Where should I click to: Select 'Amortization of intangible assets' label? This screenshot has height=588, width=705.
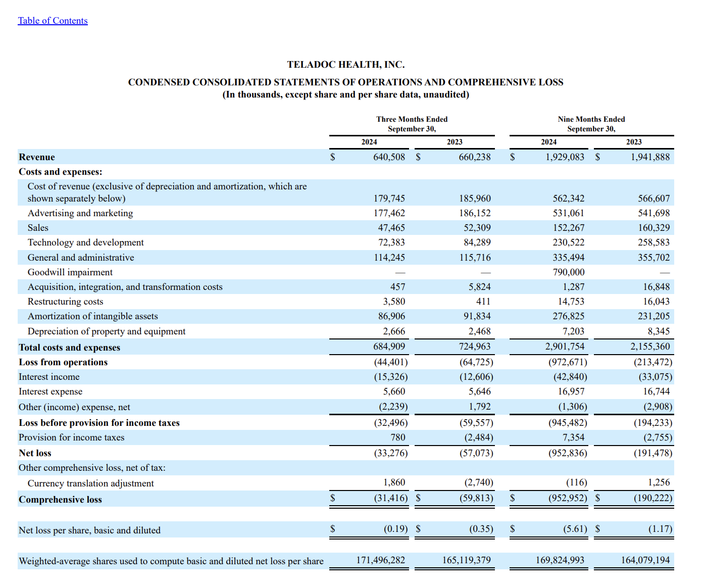coord(93,316)
